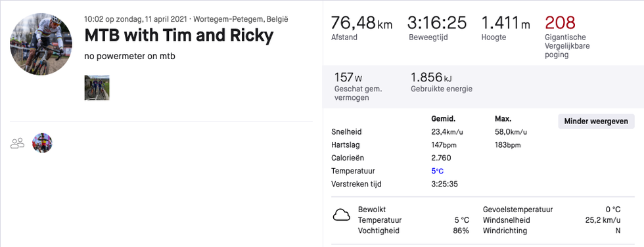Click the group participants icon
644x247 pixels.
coord(18,143)
